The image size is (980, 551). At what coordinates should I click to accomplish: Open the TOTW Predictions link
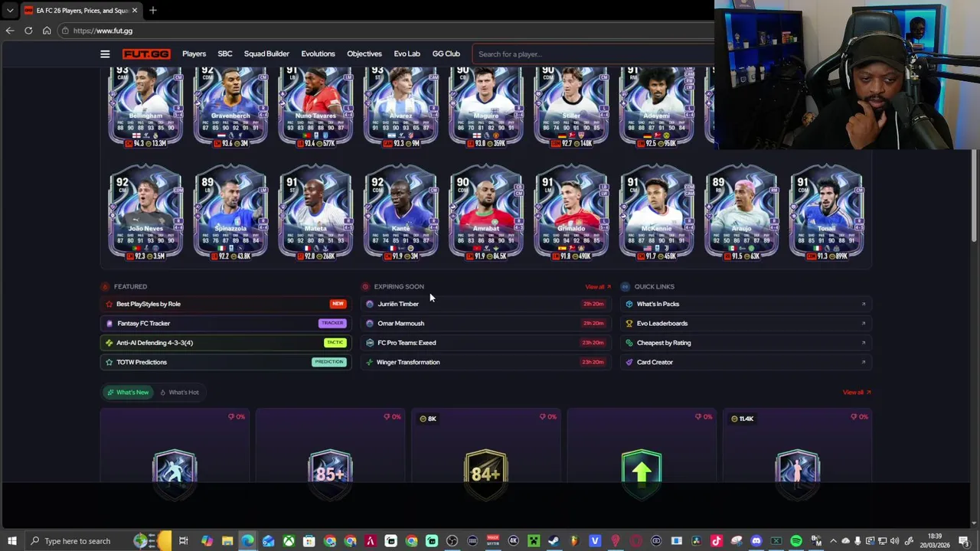tap(225, 362)
